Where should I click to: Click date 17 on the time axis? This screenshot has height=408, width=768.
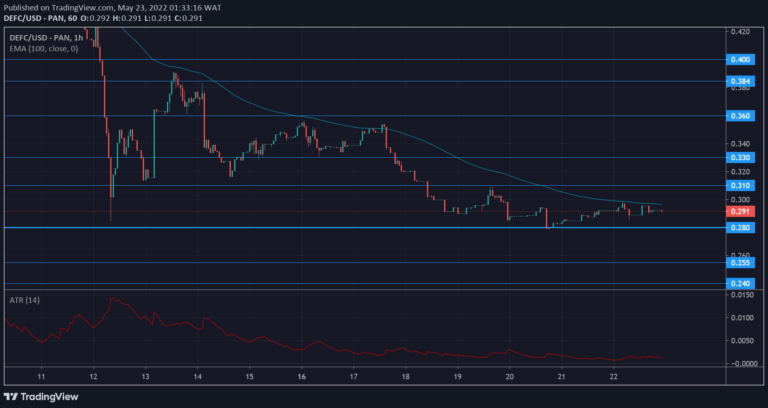354,377
